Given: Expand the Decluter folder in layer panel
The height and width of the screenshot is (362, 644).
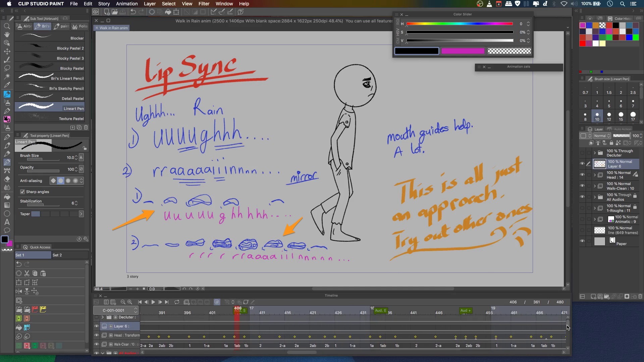Looking at the screenshot, I should tap(595, 153).
